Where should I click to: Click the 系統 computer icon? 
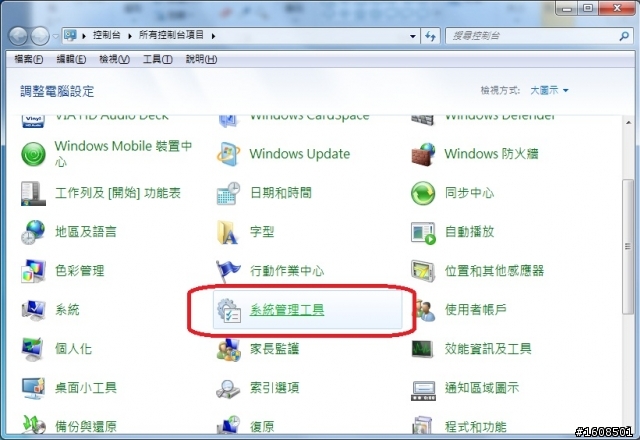33,310
